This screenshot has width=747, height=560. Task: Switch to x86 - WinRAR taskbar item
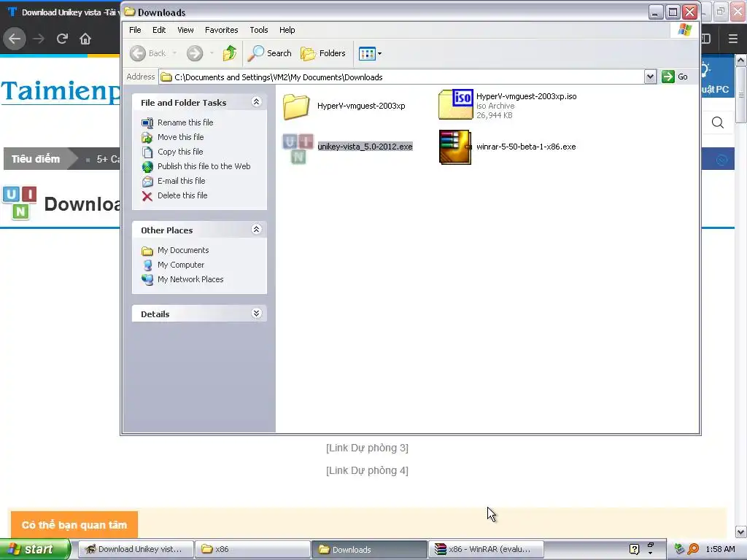(x=487, y=550)
